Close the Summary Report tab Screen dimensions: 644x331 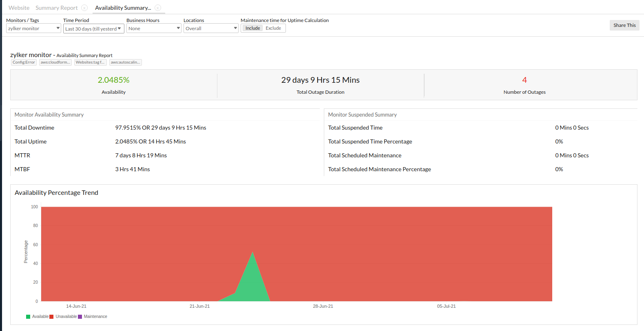[x=84, y=8]
